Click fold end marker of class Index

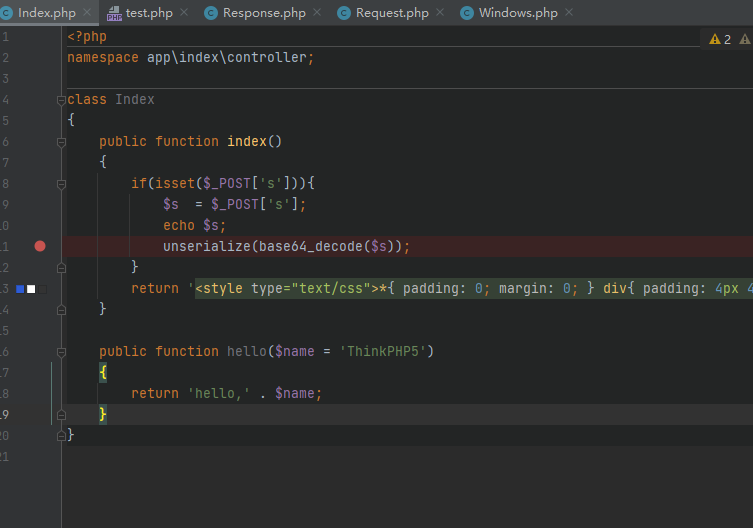pyautogui.click(x=61, y=436)
